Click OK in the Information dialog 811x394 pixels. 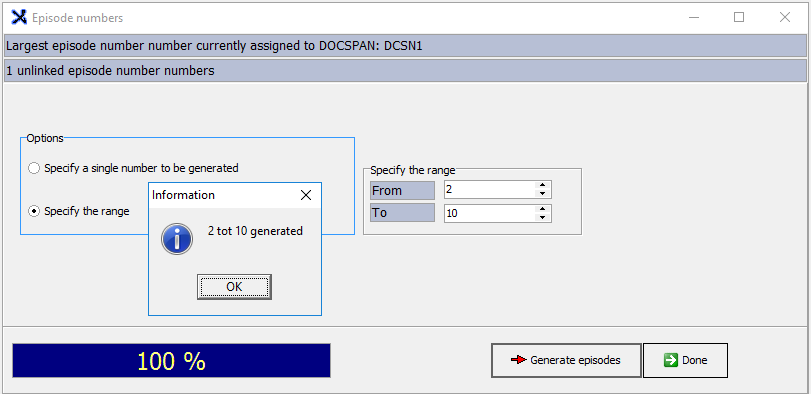coord(234,287)
